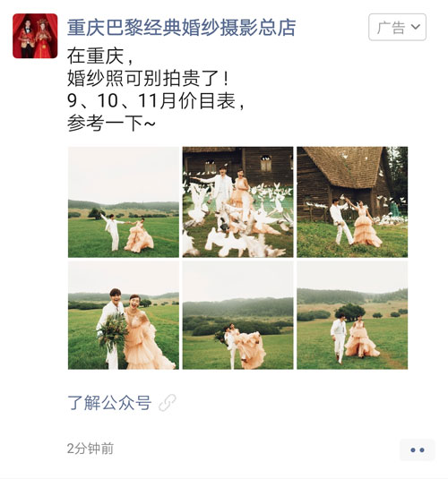Click the chain link icon after 了解公众号
Image resolution: width=448 pixels, height=479 pixels.
168,403
